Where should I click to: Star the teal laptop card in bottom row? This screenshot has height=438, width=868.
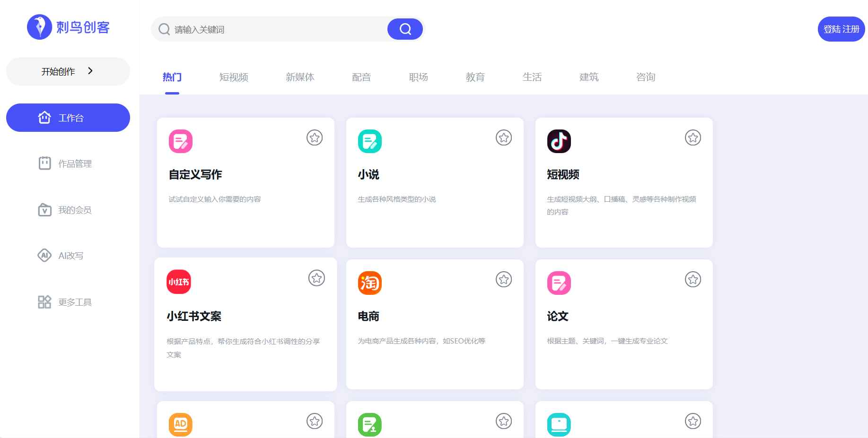click(x=693, y=421)
